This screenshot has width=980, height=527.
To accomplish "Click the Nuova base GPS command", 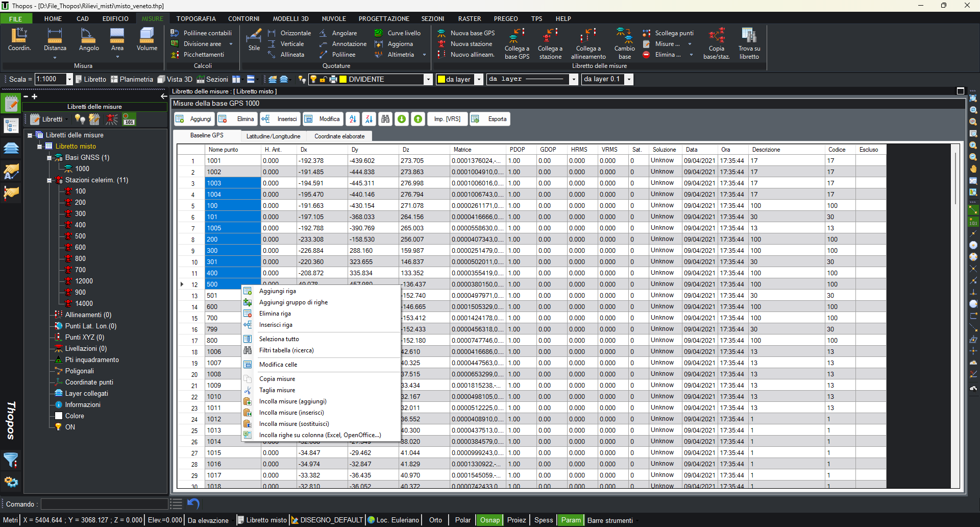I will pos(466,33).
